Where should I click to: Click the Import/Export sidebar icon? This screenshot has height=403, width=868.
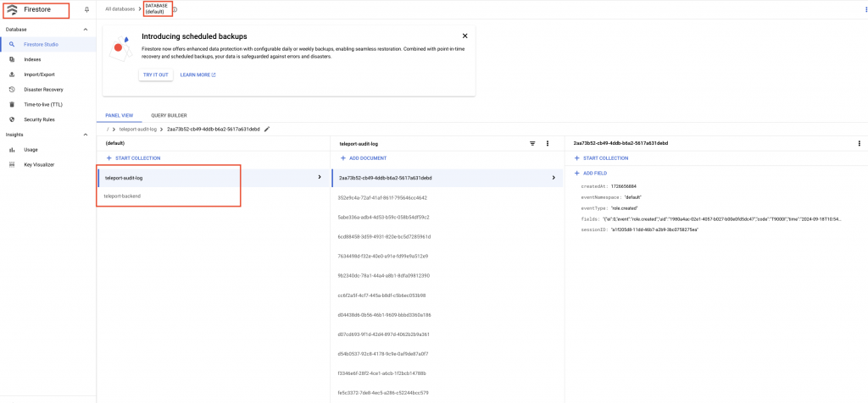(x=12, y=74)
